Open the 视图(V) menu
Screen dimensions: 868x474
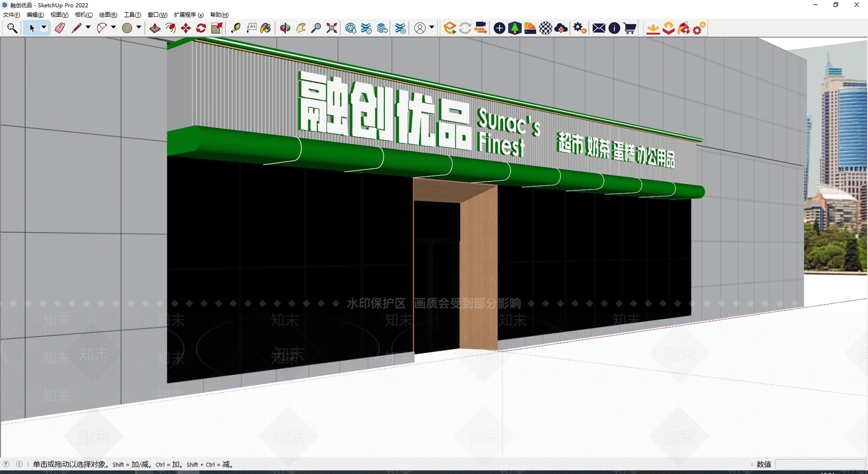60,15
